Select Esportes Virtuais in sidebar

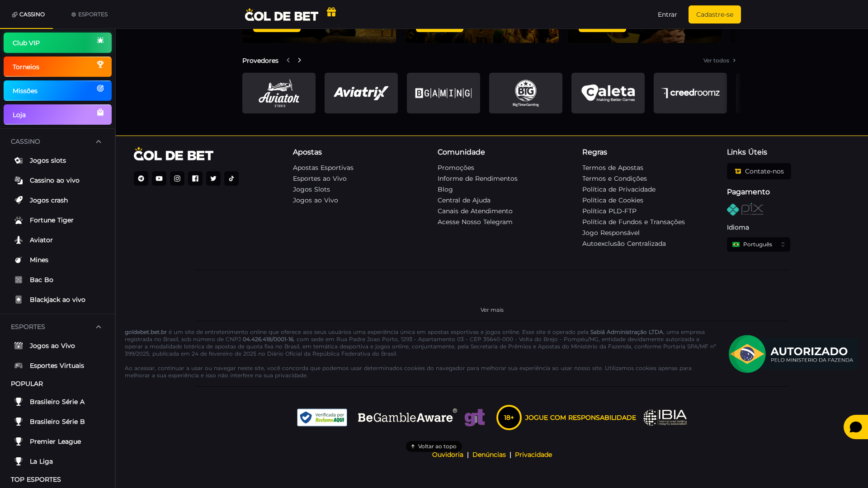(57, 366)
